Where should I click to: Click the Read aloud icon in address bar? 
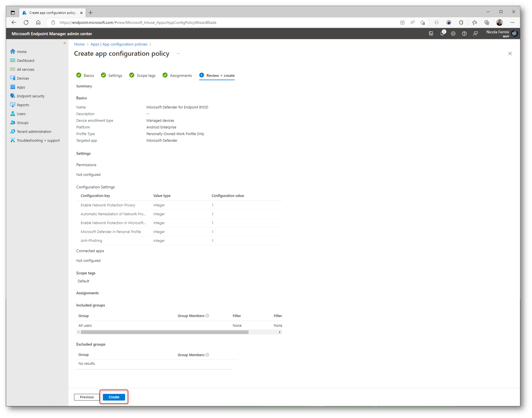tap(413, 22)
